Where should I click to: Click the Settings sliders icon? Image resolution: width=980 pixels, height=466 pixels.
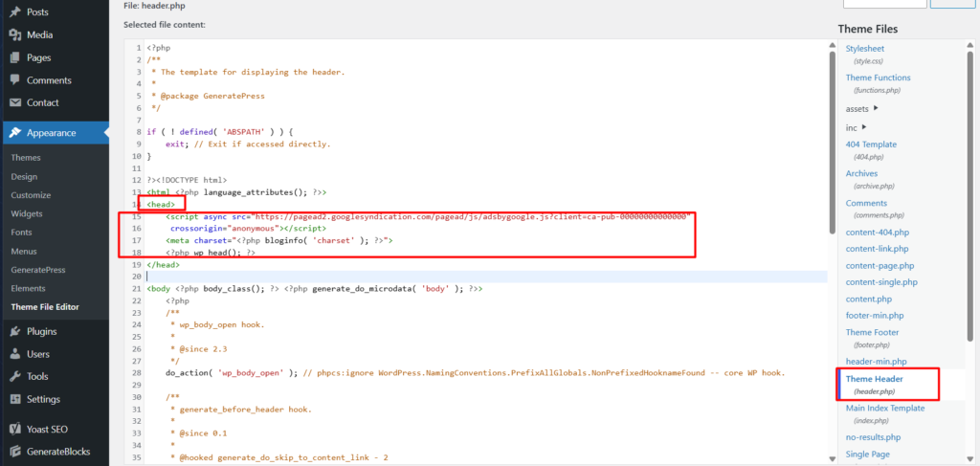15,398
